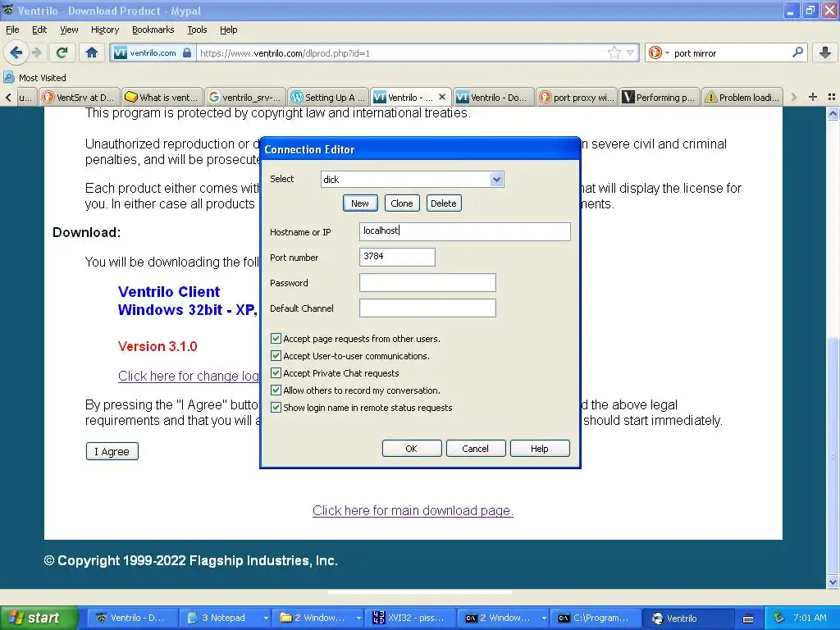
Task: Click New in the Connection Editor
Action: pos(360,203)
